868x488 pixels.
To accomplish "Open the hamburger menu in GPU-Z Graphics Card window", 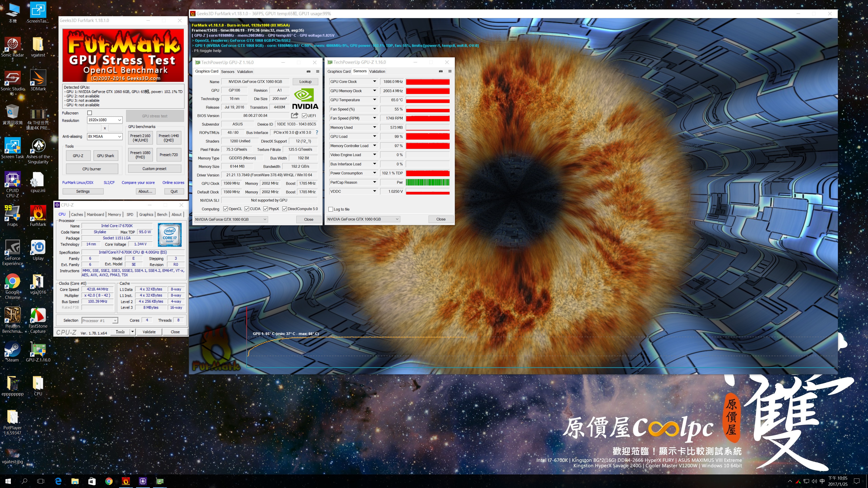I will coord(317,71).
